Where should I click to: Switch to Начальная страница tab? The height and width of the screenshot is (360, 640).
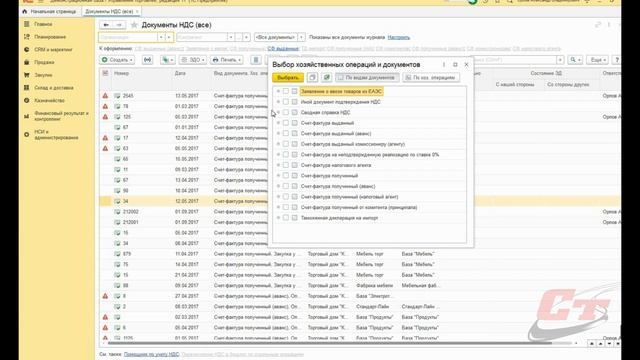click(49, 11)
